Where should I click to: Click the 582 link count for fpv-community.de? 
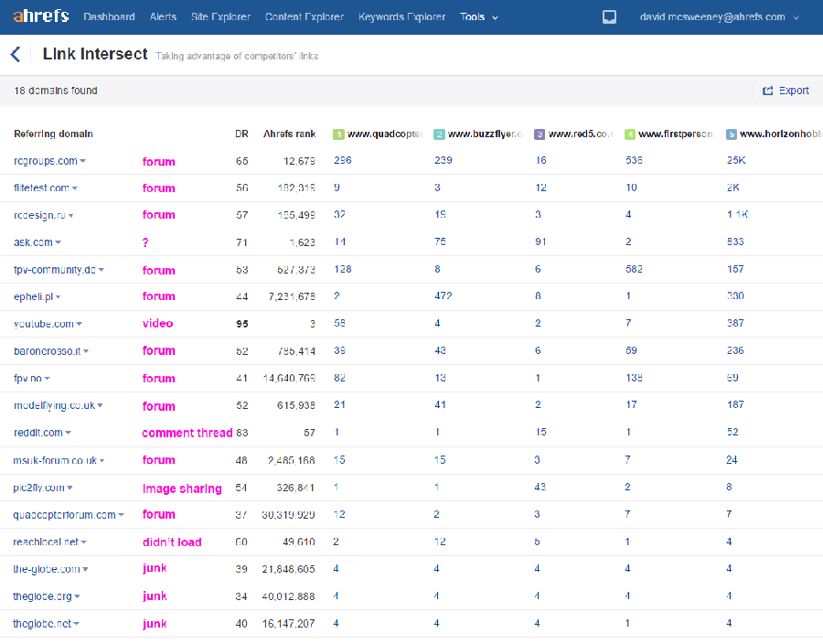634,269
